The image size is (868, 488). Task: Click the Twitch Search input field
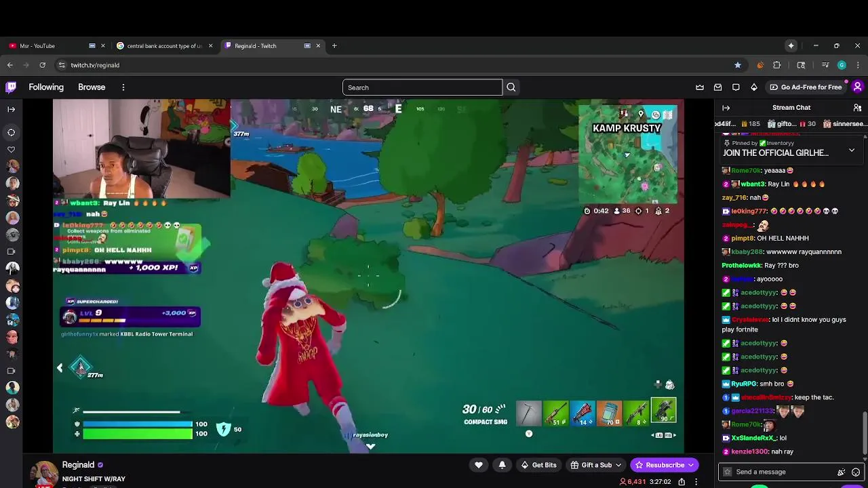click(422, 87)
